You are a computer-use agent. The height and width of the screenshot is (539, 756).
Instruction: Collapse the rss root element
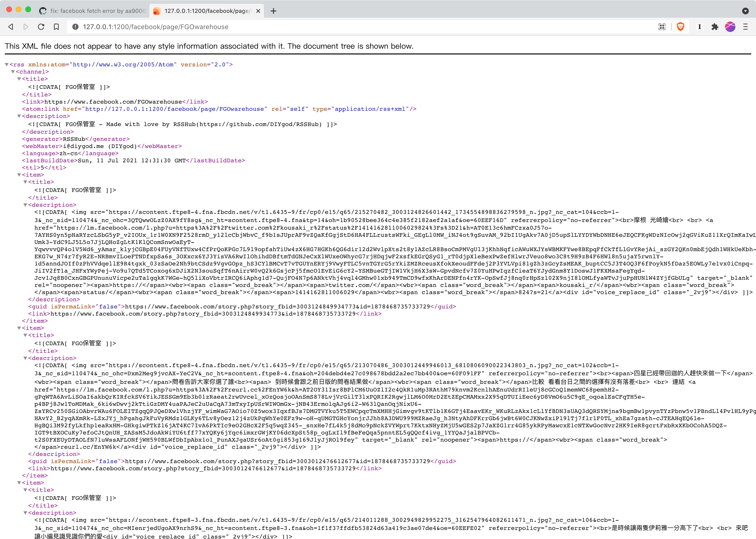point(7,64)
